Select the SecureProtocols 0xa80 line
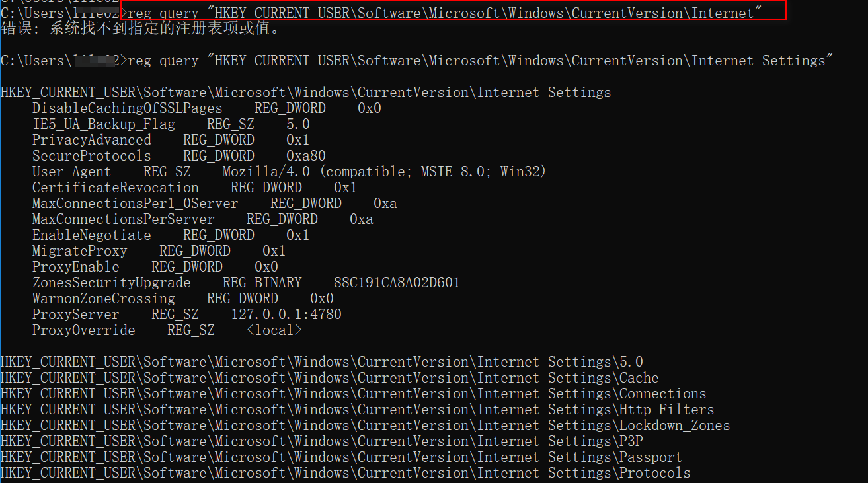The image size is (868, 483). point(179,156)
